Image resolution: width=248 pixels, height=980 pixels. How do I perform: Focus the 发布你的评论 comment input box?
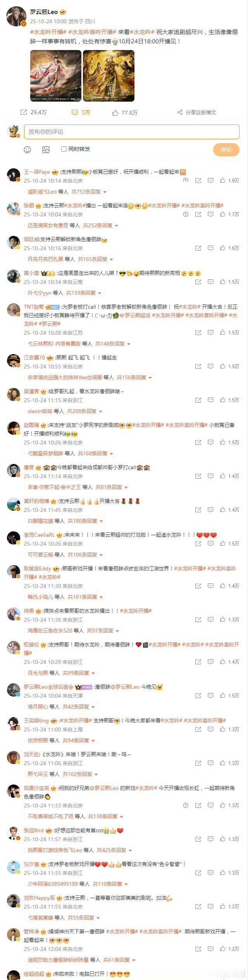click(x=131, y=132)
